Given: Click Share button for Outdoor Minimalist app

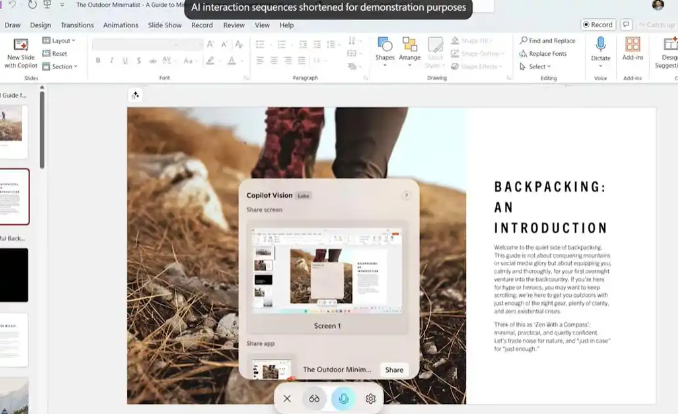Looking at the screenshot, I should [394, 370].
